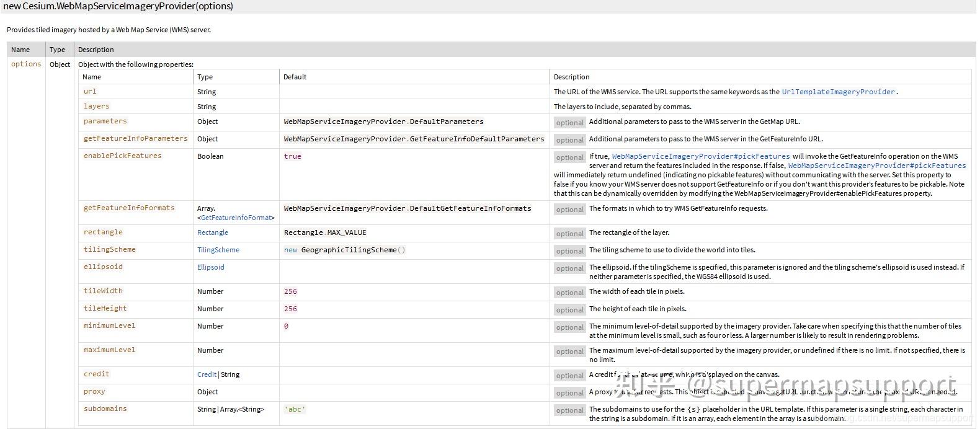Click the WebMapServiceImageryProvider constructor heading
The width and height of the screenshot is (980, 429).
[118, 6]
